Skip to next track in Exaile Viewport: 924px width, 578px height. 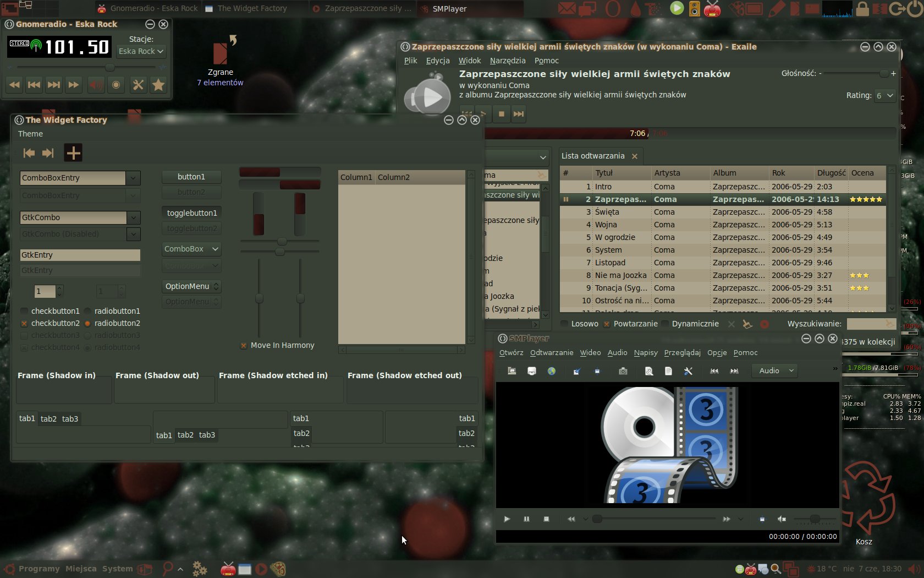pyautogui.click(x=519, y=114)
